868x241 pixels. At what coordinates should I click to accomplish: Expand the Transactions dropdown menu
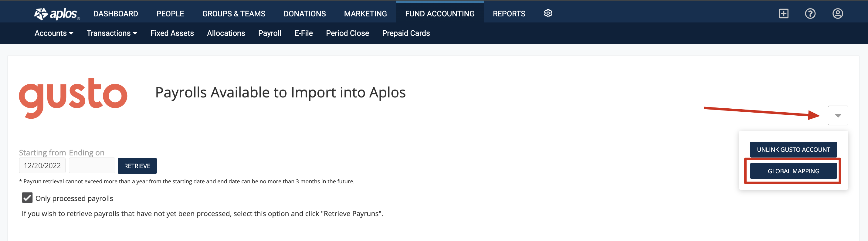[x=112, y=33]
